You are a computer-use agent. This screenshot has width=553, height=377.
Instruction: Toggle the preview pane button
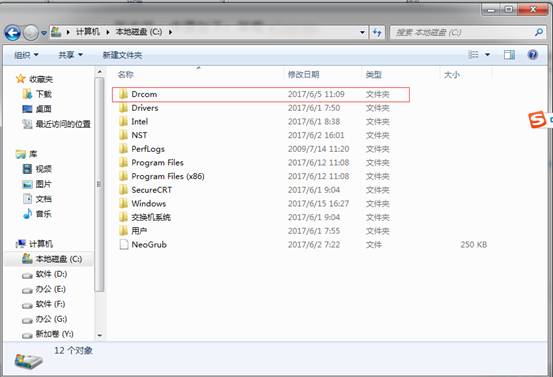(x=509, y=54)
